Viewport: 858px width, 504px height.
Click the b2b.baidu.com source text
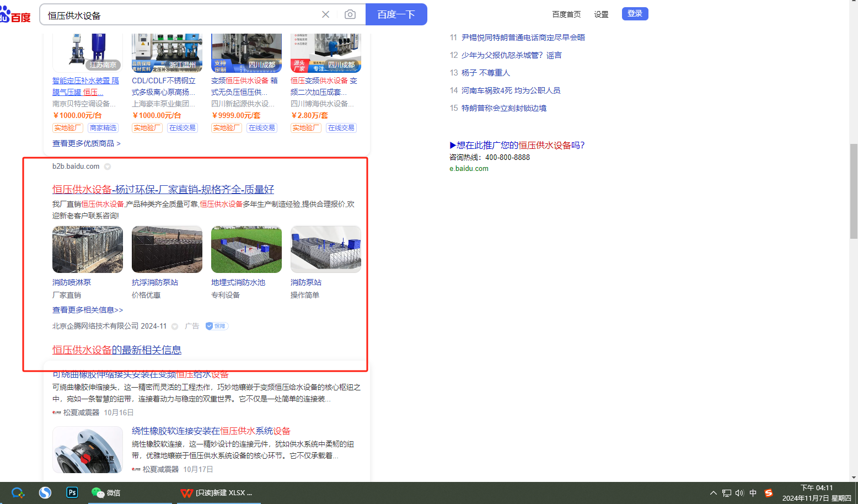pos(76,167)
